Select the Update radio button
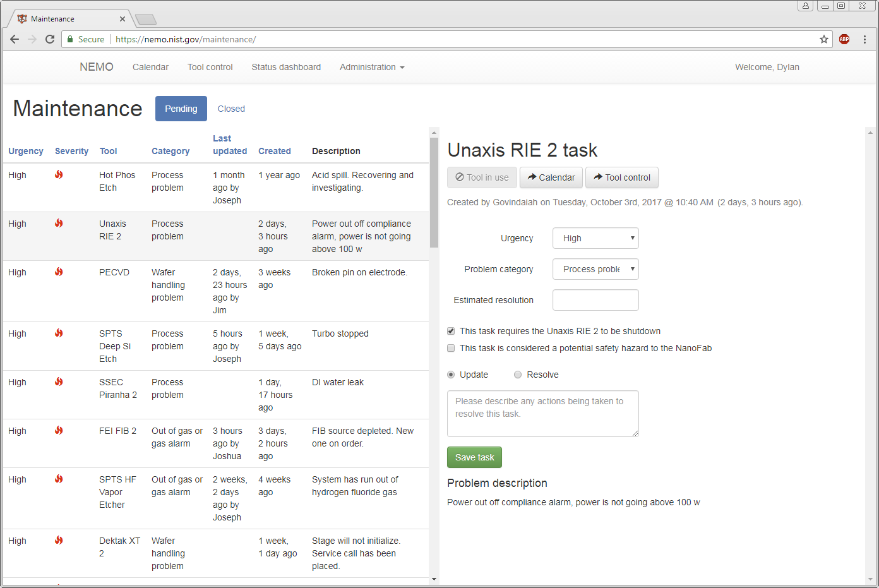The width and height of the screenshot is (879, 588). coord(451,375)
